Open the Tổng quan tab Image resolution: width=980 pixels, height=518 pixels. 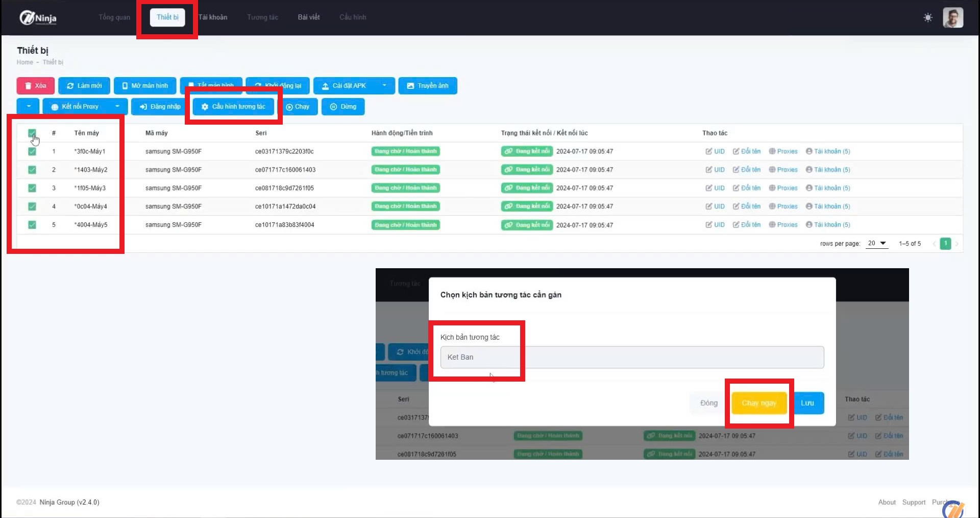tap(114, 17)
